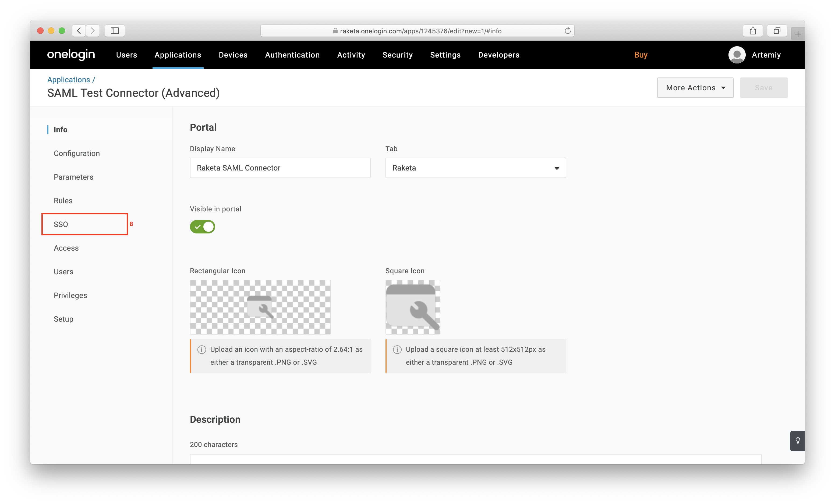Screen dimensions: 835x504
Task: Click the Display Name input field
Action: point(280,168)
